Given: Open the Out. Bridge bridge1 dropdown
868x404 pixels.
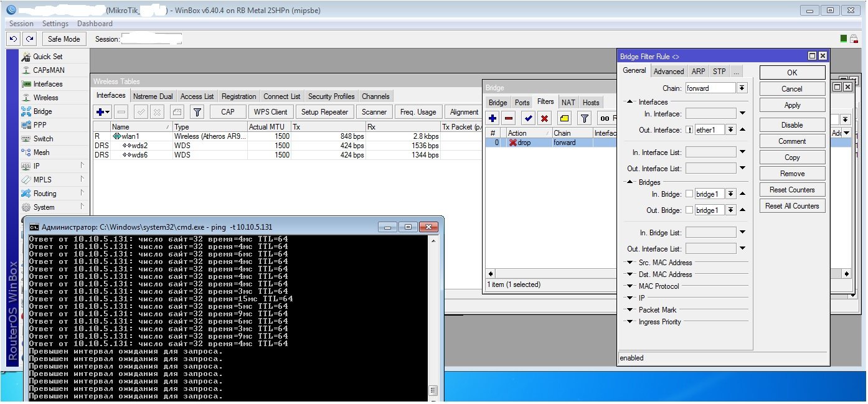Looking at the screenshot, I should [731, 210].
